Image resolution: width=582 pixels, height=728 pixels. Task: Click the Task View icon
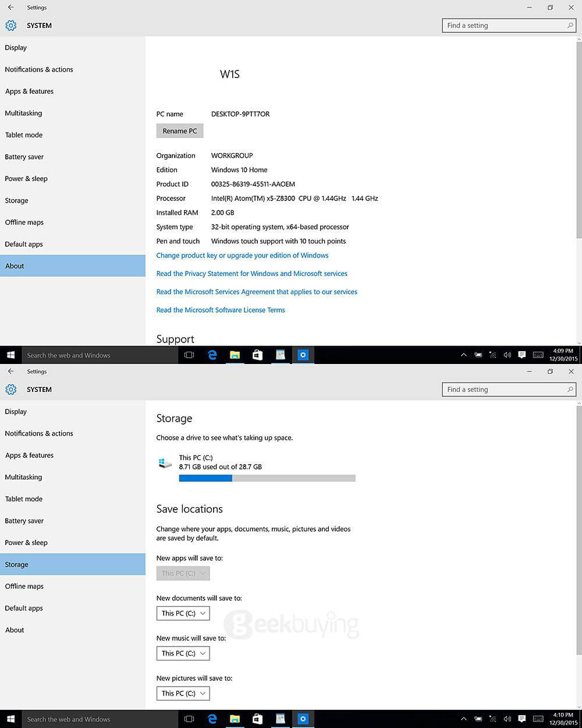(x=189, y=719)
